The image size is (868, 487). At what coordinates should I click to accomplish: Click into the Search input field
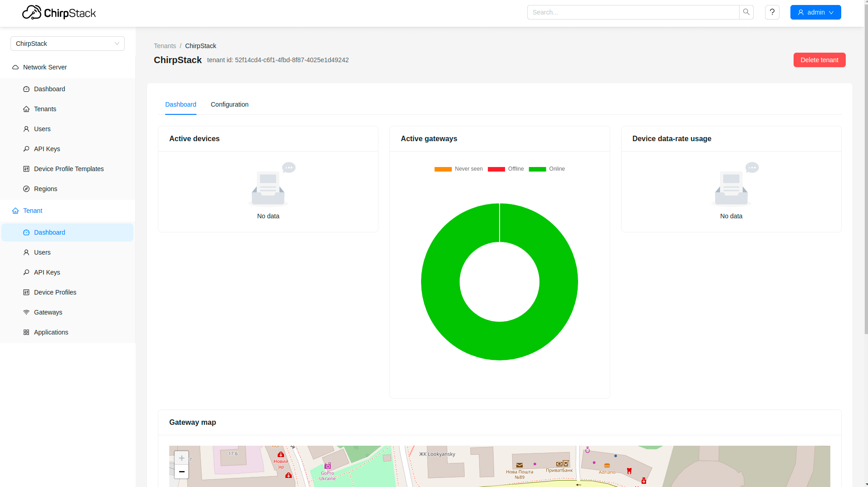pos(633,12)
